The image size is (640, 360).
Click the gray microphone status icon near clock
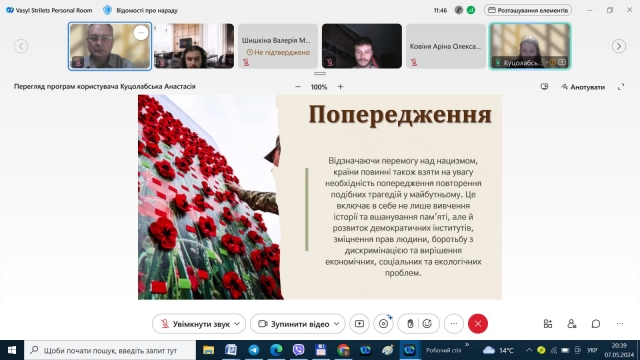(459, 10)
